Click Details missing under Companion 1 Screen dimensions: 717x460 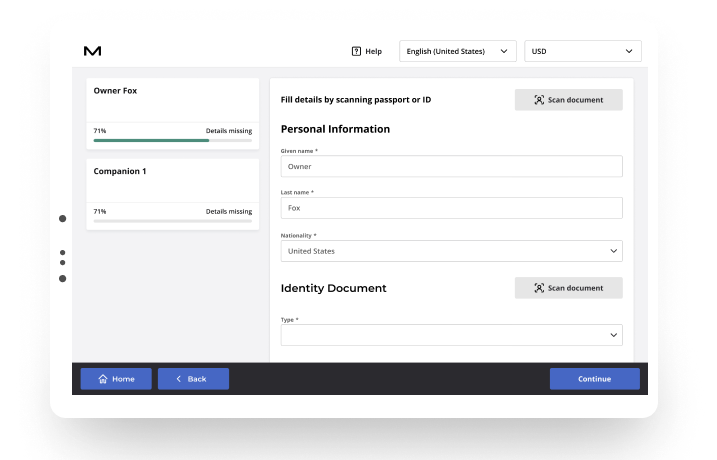(228, 212)
